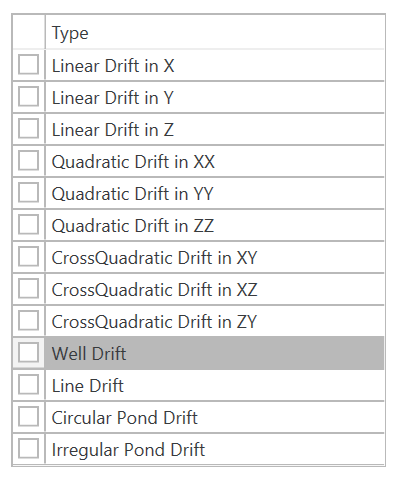The image size is (407, 480).
Task: Check the Well Drift checkbox
Action: click(28, 353)
